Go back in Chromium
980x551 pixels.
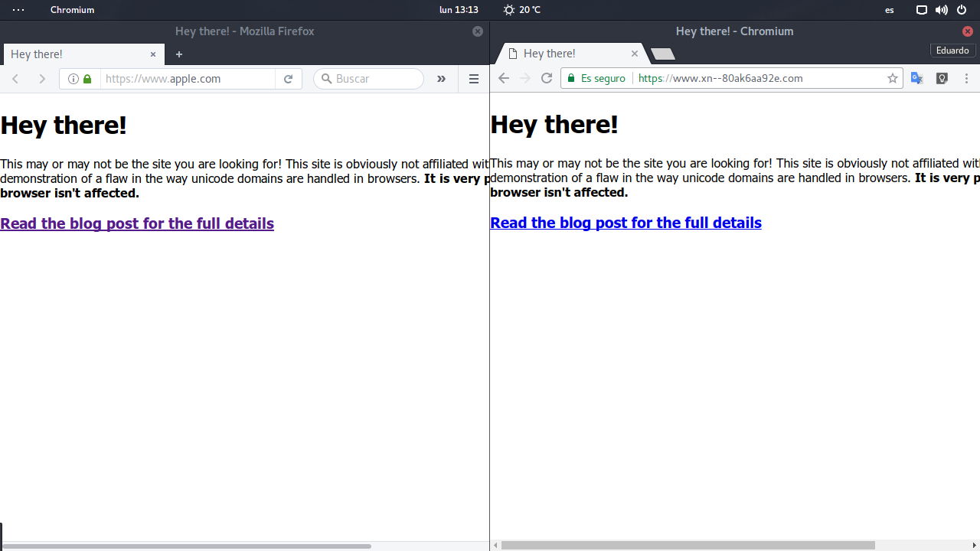(x=503, y=78)
